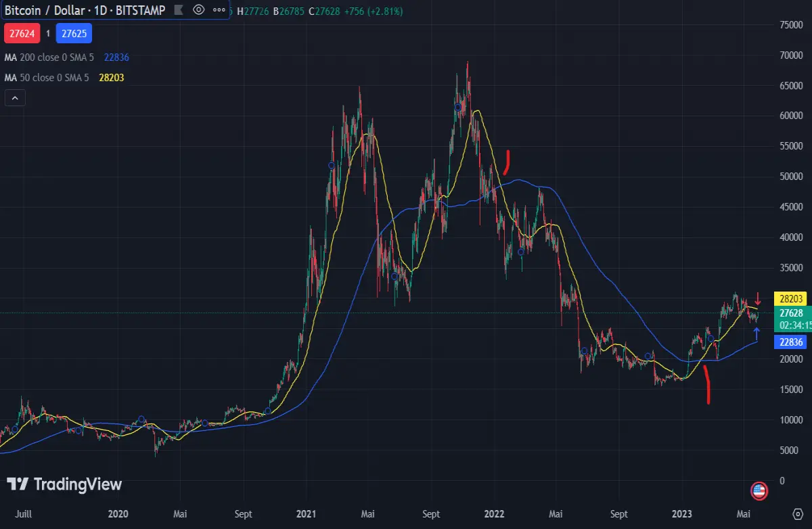Click the green 27628 current price label
Viewport: 812px width, 529px height.
(791, 313)
